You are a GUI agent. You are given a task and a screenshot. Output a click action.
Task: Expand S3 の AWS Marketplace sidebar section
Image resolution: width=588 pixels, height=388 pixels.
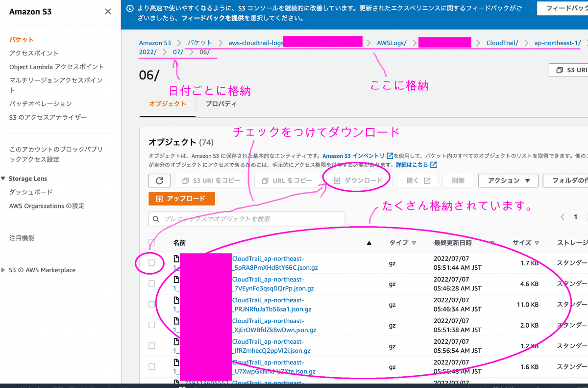(4, 270)
